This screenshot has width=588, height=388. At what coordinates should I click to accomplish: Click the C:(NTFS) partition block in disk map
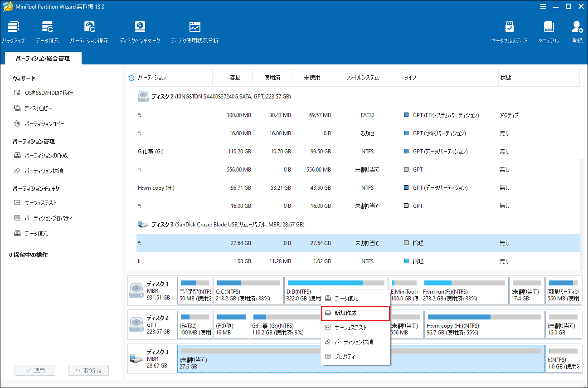click(248, 291)
